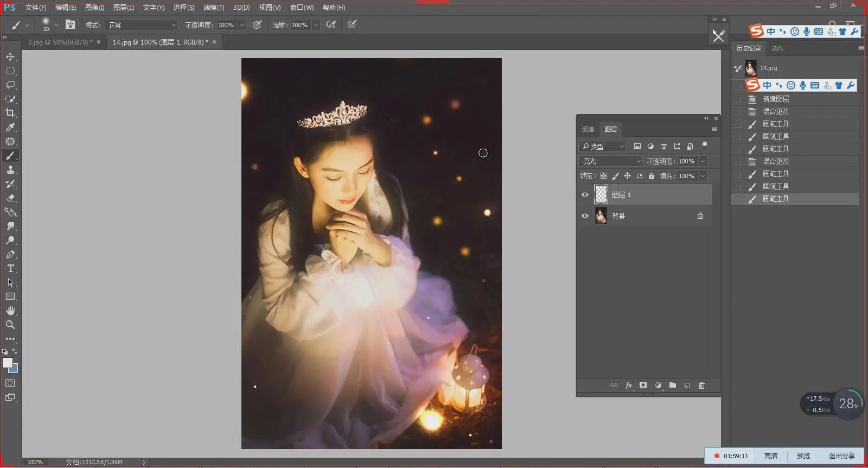
Task: Select the Brush tool in toolbox
Action: 10,156
